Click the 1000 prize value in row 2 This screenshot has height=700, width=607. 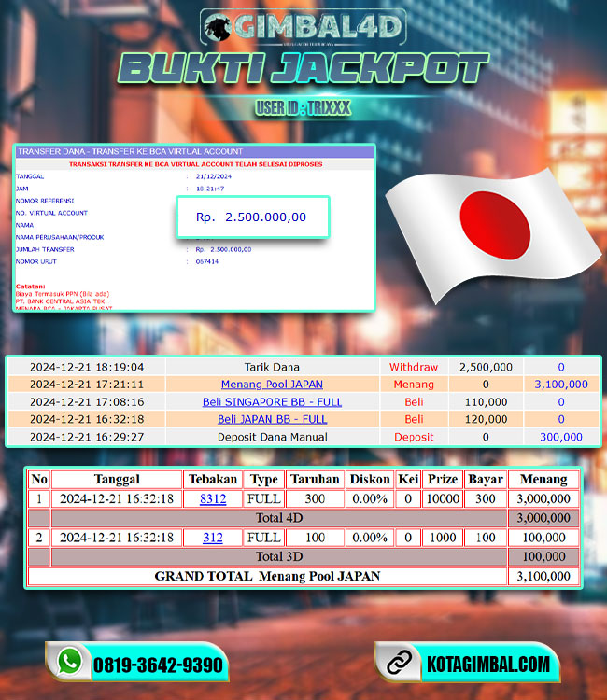pos(443,538)
